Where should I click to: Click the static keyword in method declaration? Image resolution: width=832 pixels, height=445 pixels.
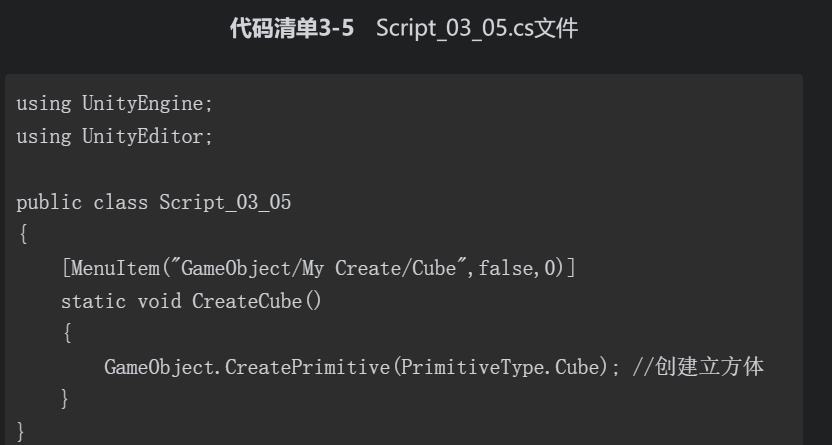pos(93,301)
